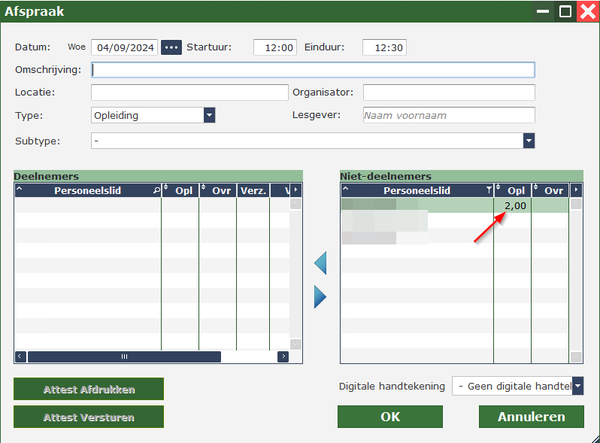Screen dimensions: 600x443
Task: Cancel with the Annuleren button
Action: point(532,417)
